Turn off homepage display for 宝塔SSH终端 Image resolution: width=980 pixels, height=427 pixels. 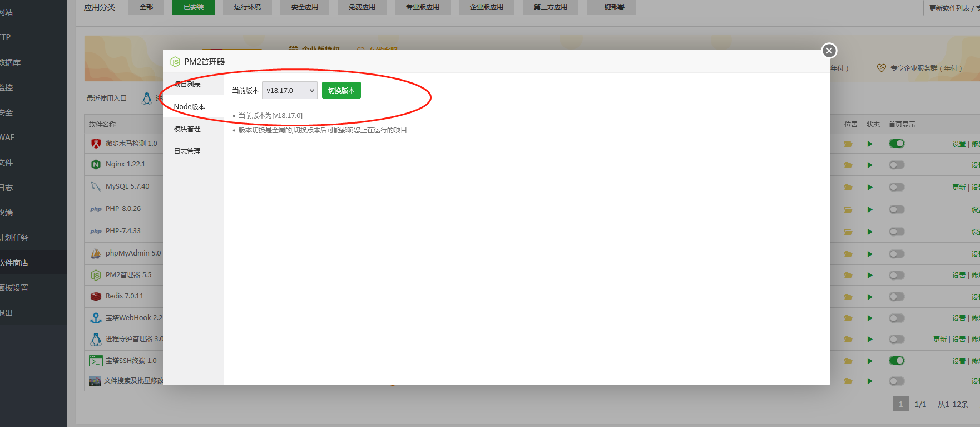897,361
